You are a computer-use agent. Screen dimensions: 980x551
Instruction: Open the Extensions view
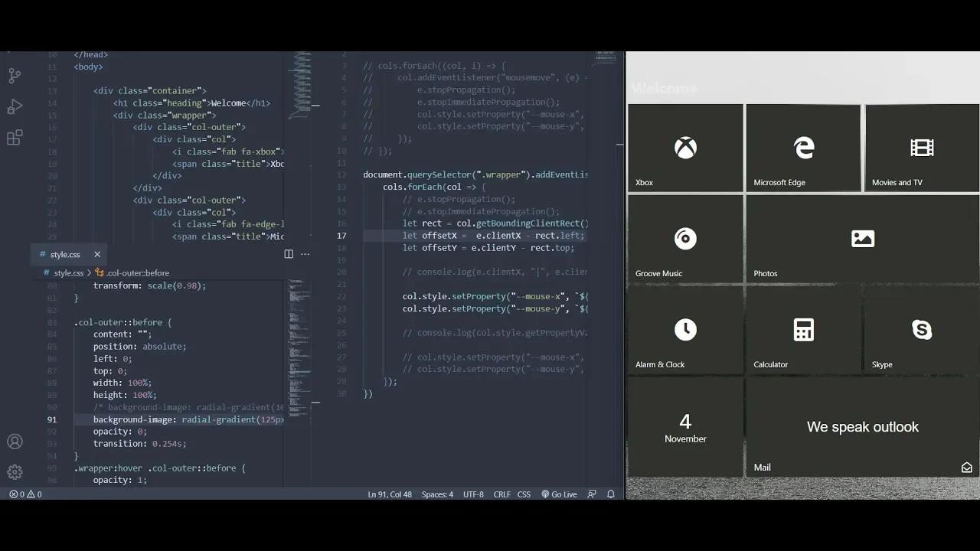pos(15,137)
